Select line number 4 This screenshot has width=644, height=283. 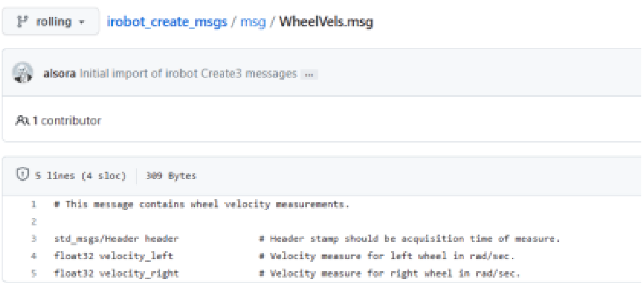(34, 256)
